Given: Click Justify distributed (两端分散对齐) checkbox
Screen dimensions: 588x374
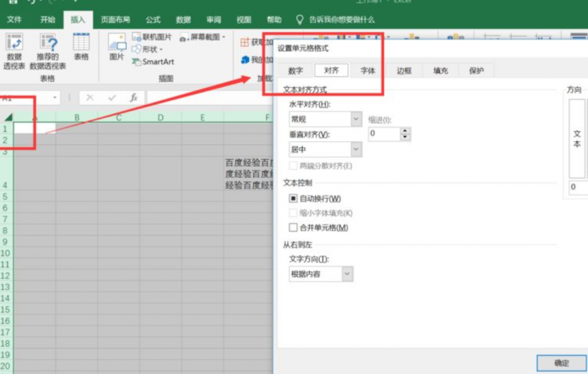Looking at the screenshot, I should 293,165.
